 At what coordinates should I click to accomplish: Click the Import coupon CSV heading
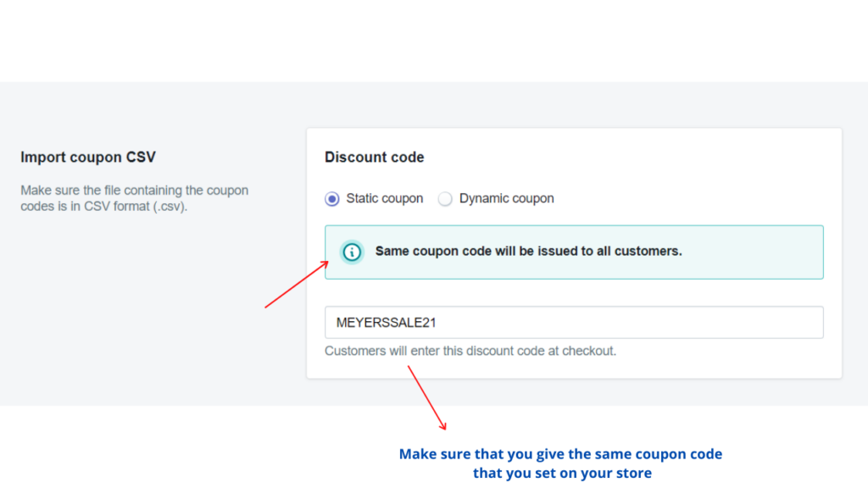pyautogui.click(x=88, y=157)
